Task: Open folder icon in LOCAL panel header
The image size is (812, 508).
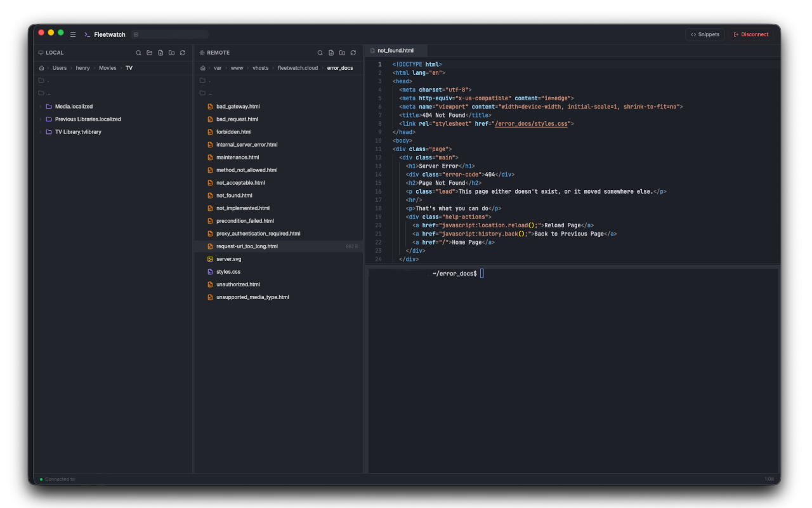Action: 150,53
